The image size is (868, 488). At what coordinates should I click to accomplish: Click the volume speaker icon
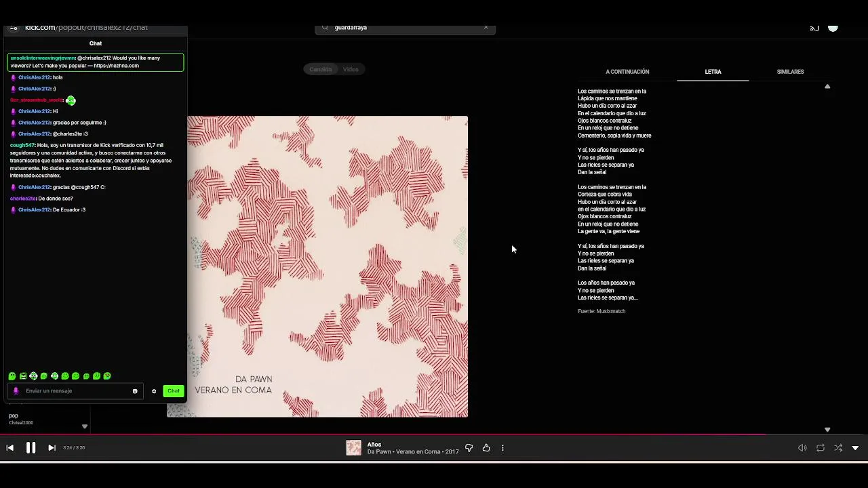click(802, 448)
